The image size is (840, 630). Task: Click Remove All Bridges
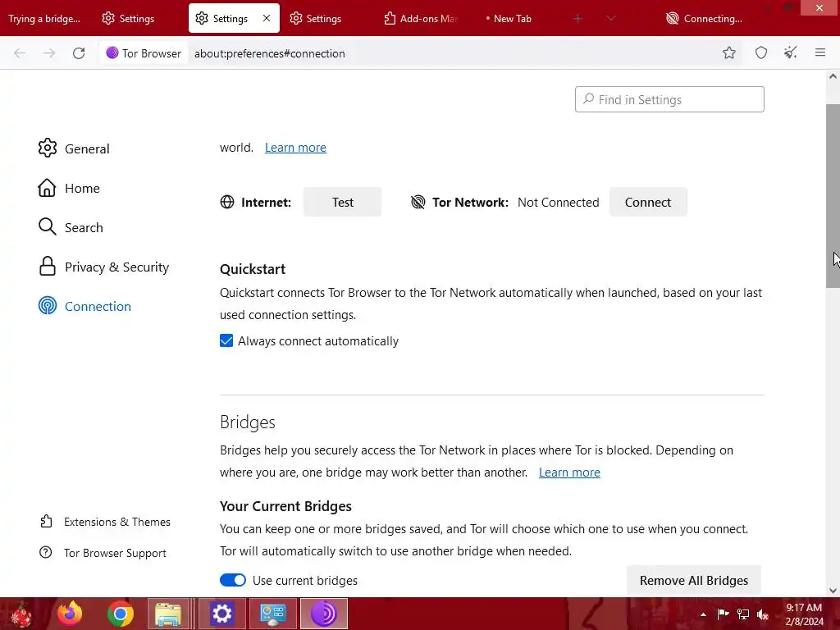pyautogui.click(x=694, y=580)
